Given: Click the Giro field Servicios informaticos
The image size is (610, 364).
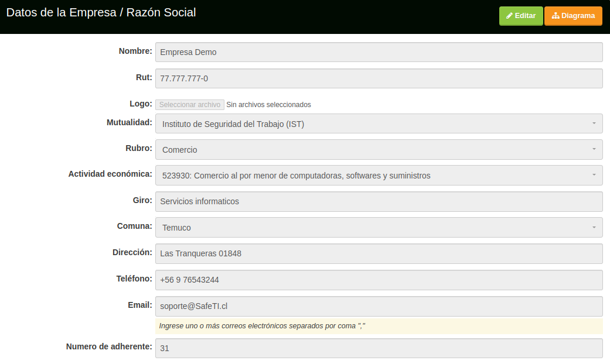Looking at the screenshot, I should click(379, 201).
